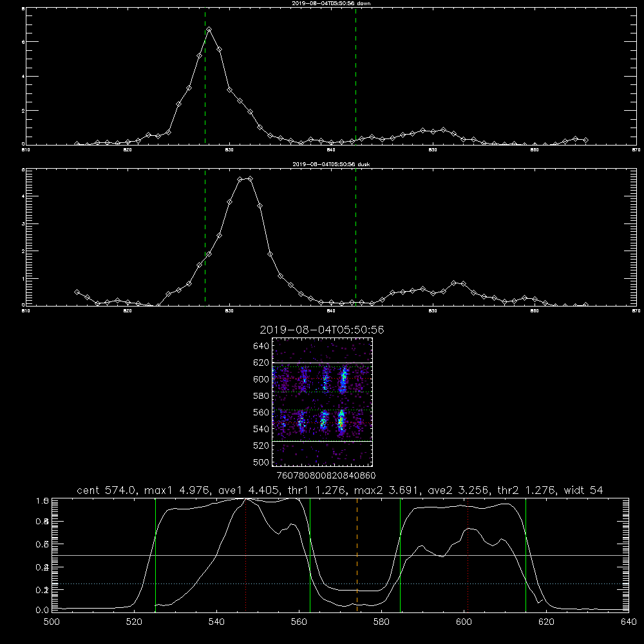This screenshot has height=644, width=644.
Task: Select the rightmost solid green line in bottom plot
Action: pyautogui.click(x=526, y=555)
